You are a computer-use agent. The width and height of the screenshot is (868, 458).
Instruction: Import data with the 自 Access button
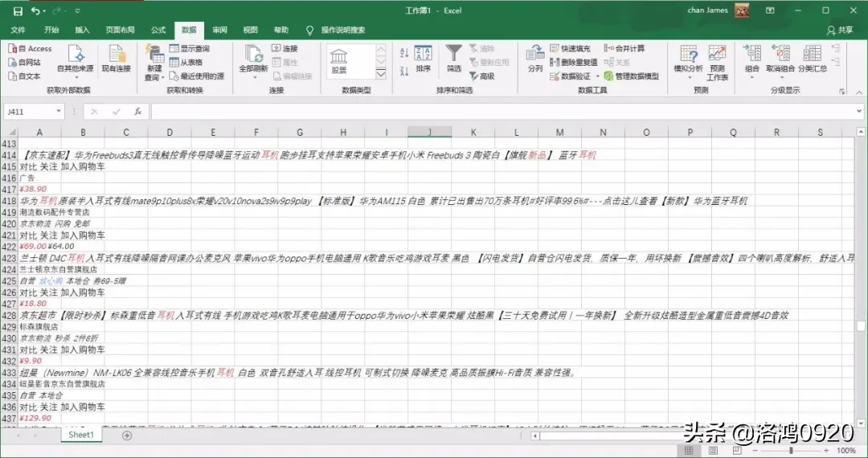(30, 49)
